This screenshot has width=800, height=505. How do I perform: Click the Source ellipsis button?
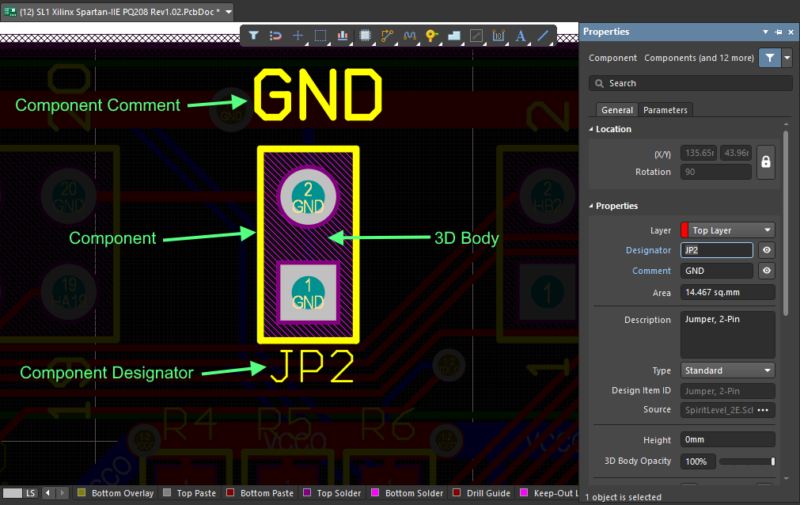[766, 410]
